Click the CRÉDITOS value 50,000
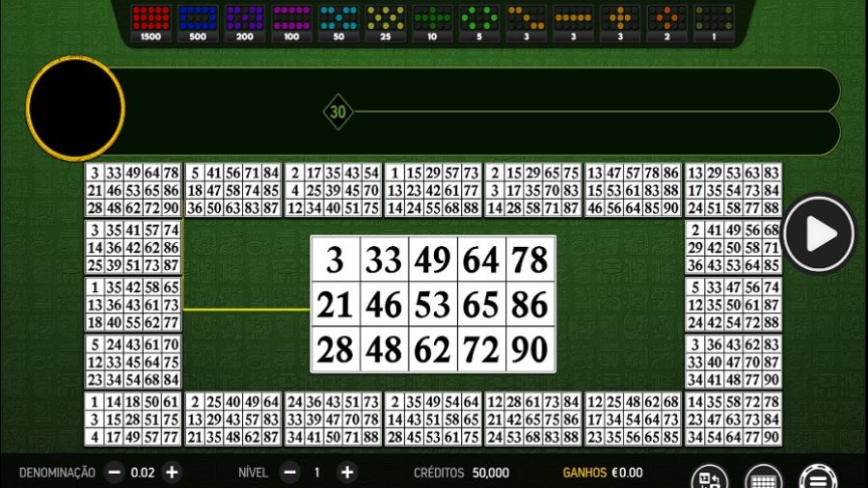The height and width of the screenshot is (488, 868). coord(491,474)
